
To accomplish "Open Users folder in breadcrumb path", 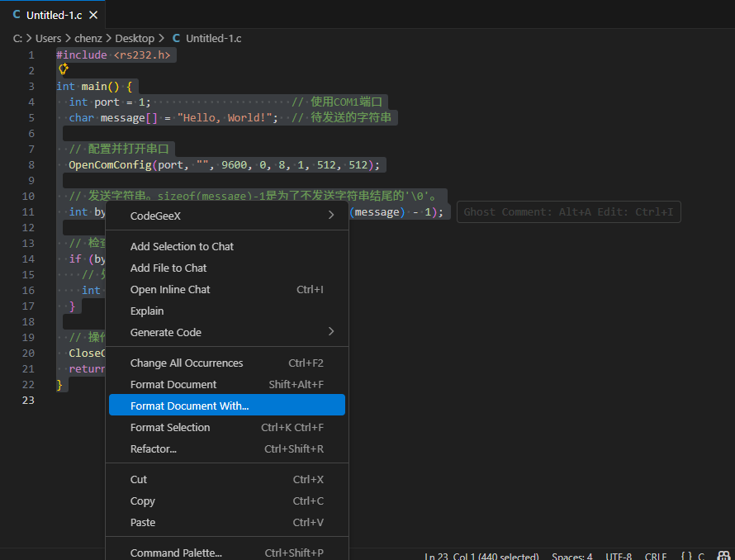I will (x=48, y=39).
